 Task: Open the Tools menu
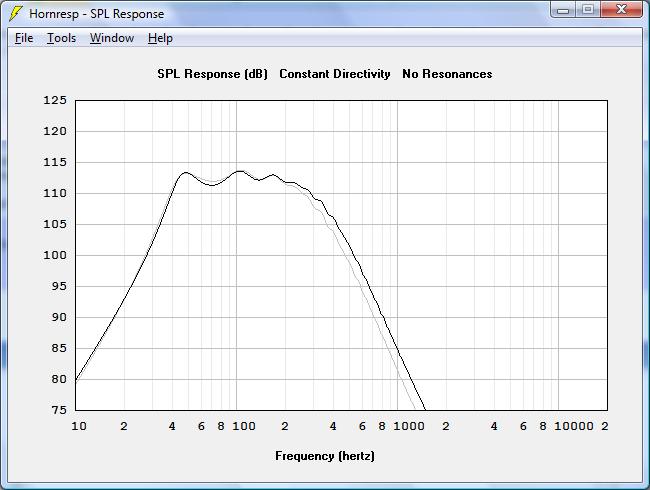61,38
